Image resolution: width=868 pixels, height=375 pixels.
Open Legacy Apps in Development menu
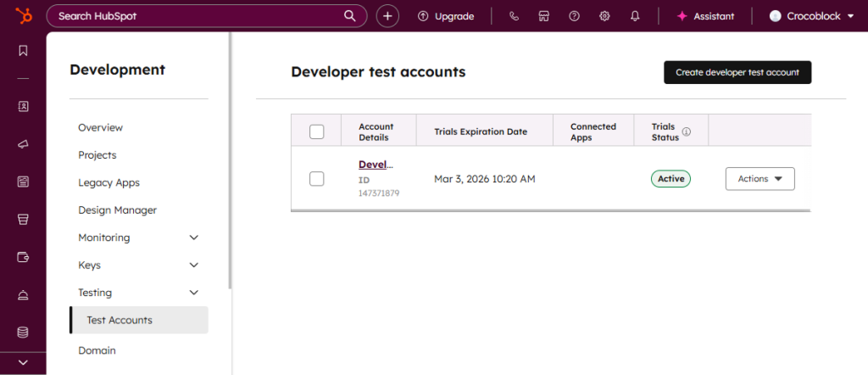[x=109, y=182]
